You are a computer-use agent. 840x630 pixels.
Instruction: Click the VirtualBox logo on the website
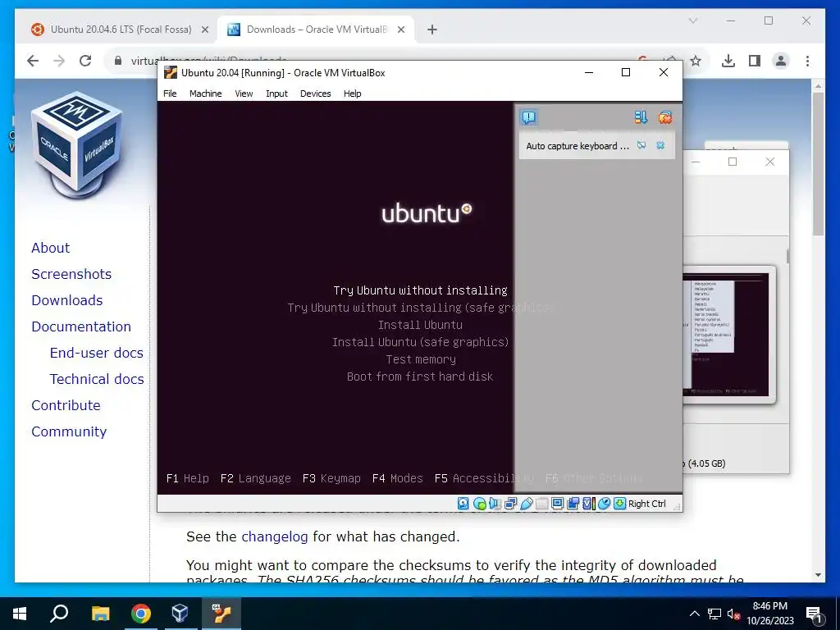click(x=76, y=144)
